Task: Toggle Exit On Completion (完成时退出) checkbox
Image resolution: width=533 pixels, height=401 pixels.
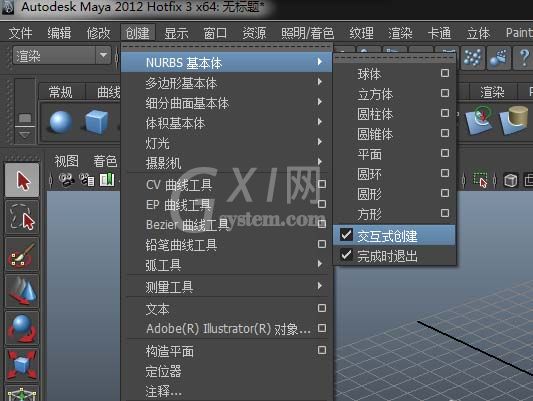Action: pyautogui.click(x=346, y=255)
